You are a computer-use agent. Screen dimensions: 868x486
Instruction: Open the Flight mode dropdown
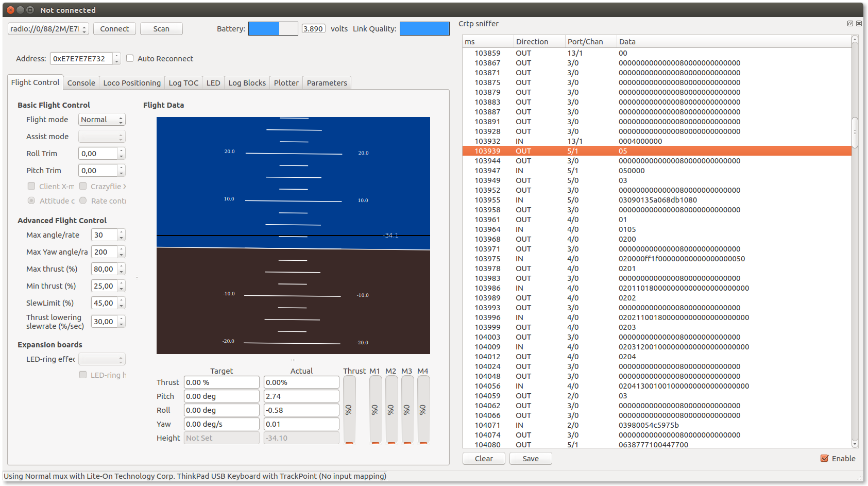pos(101,120)
